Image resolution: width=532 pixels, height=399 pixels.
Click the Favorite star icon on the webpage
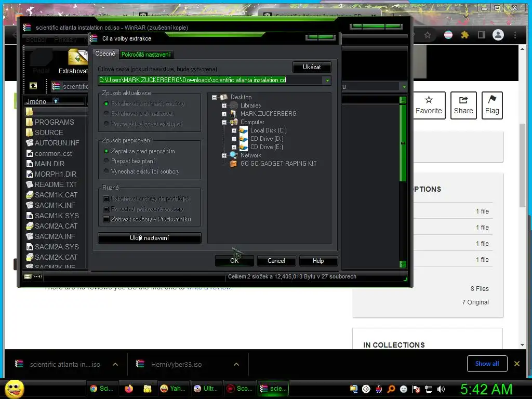coord(429,100)
